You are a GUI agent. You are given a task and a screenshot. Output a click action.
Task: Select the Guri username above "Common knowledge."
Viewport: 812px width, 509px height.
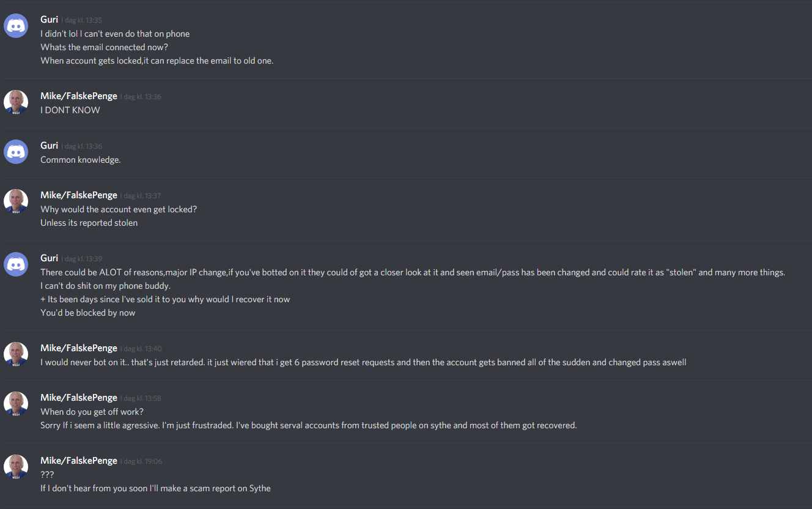[x=50, y=146]
